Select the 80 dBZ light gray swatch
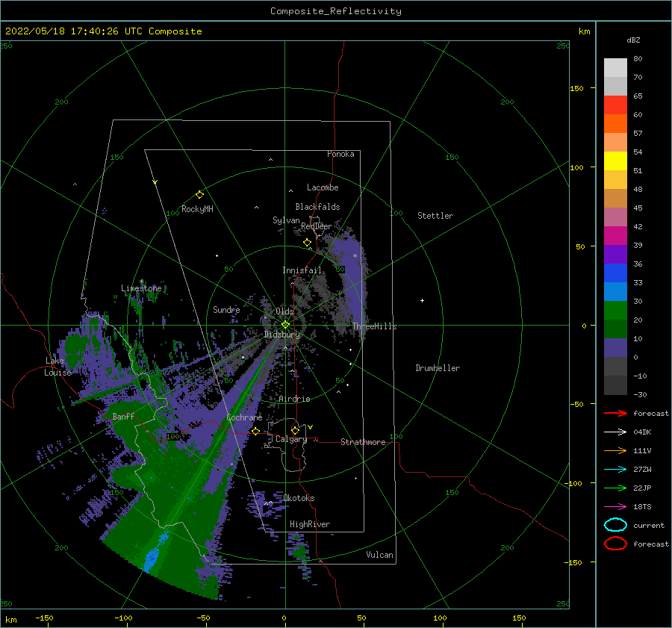 (615, 68)
